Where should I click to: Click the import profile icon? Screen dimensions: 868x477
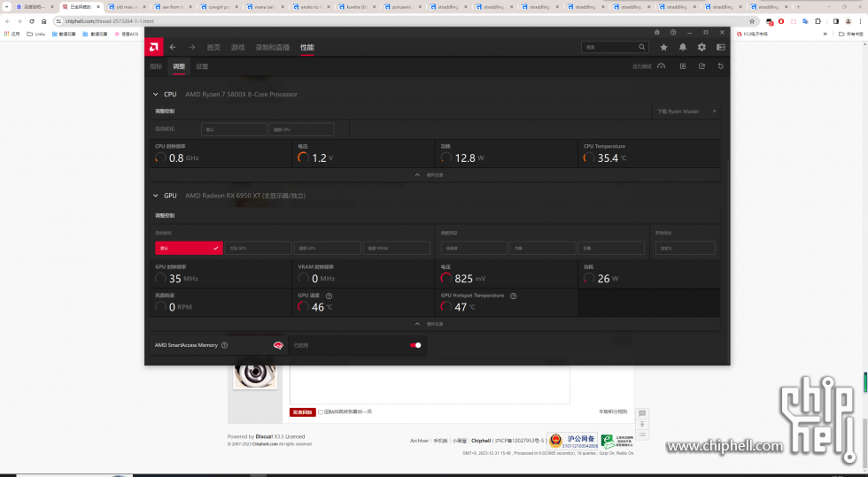coord(683,65)
